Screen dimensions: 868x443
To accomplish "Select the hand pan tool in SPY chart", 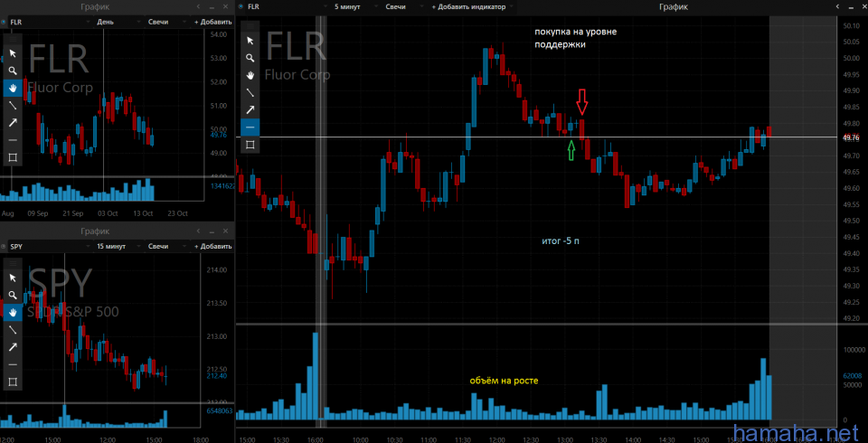I will 13,312.
